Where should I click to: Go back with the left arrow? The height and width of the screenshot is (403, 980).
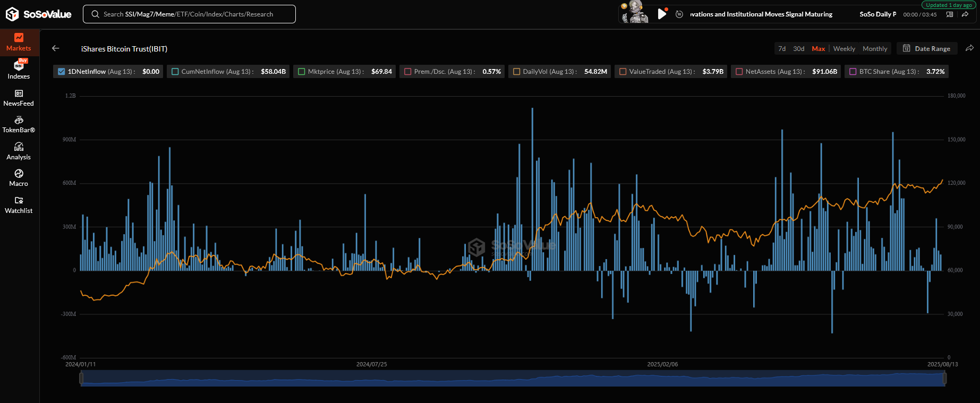(56, 48)
